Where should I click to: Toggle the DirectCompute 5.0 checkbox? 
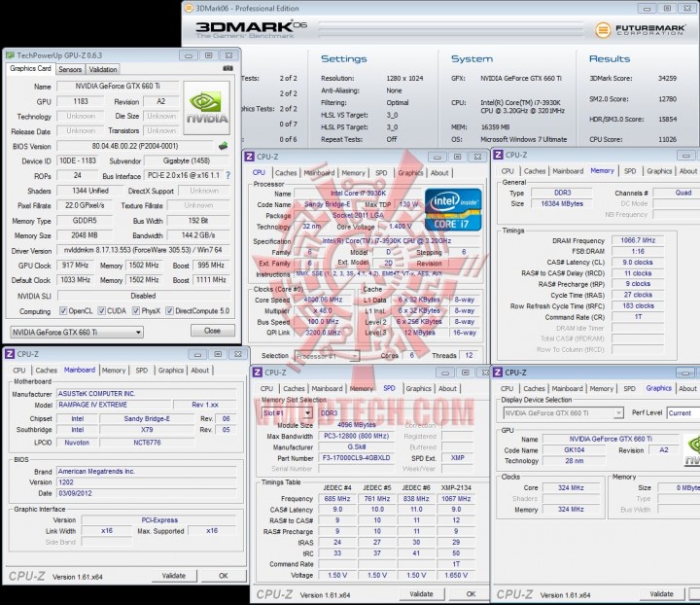click(169, 310)
